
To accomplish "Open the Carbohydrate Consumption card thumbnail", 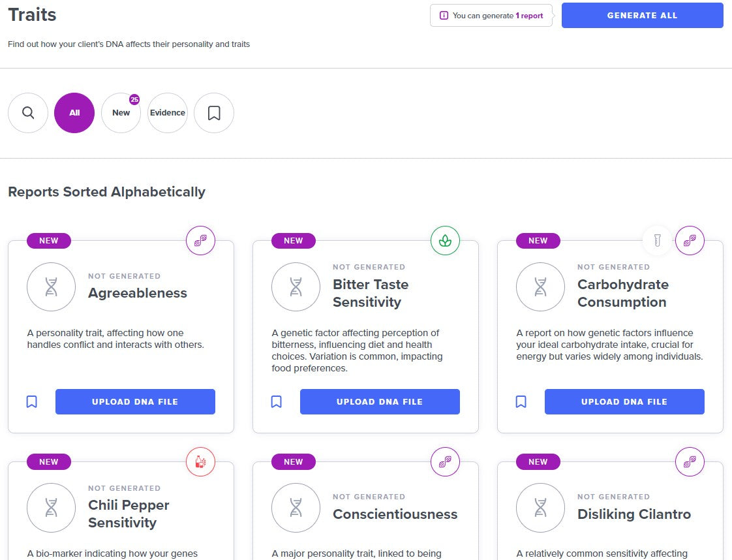I will [540, 287].
